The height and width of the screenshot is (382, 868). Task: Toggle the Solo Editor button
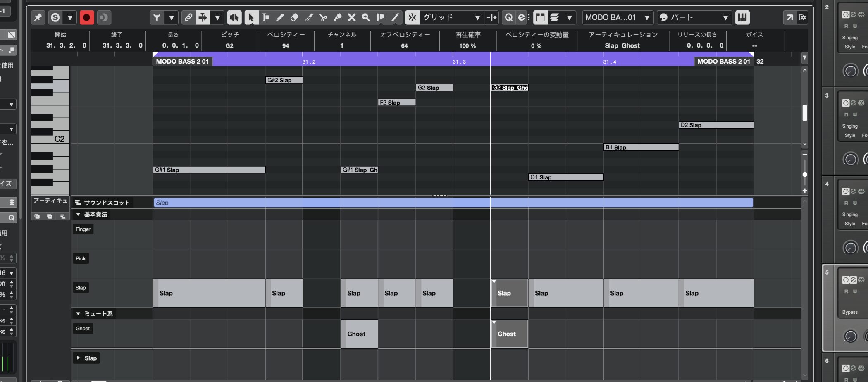tap(55, 17)
